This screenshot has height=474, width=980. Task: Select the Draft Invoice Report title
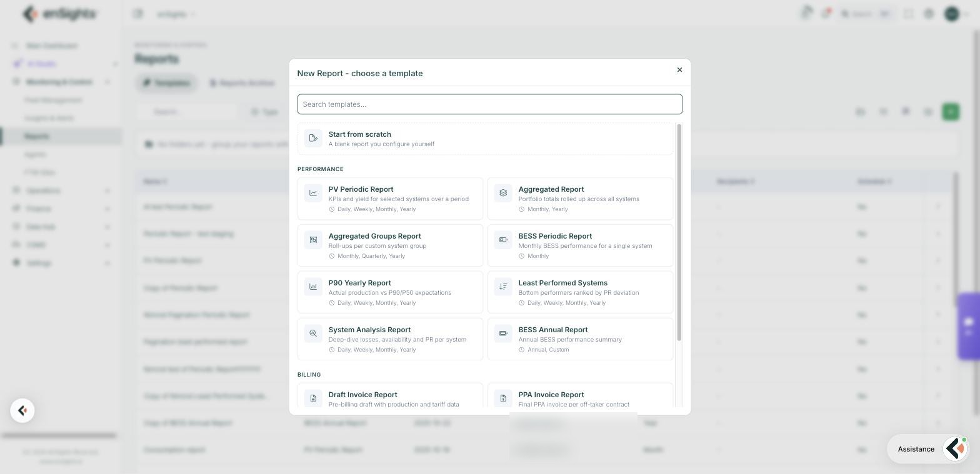363,395
